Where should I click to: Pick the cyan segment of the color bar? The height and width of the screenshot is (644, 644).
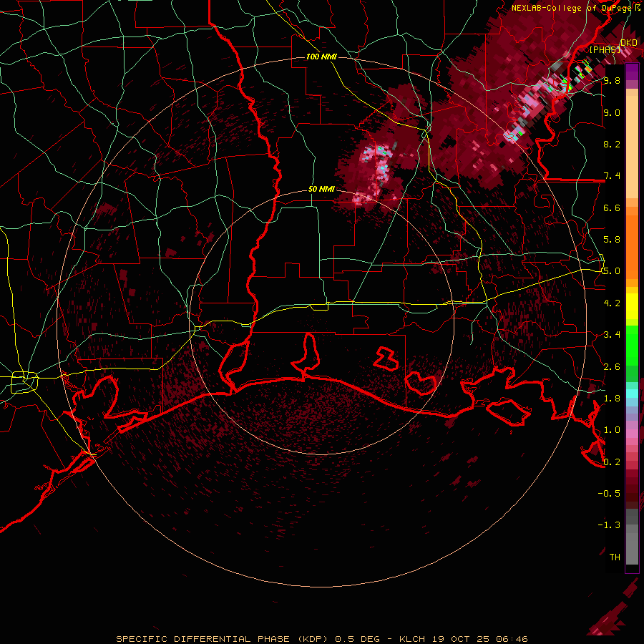632,393
